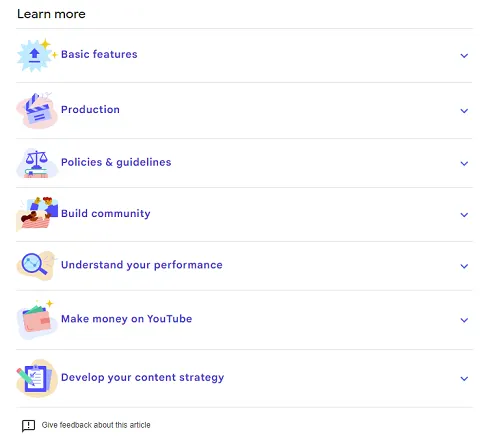Click Give feedback about this article
The width and height of the screenshot is (500, 440).
pos(96,425)
